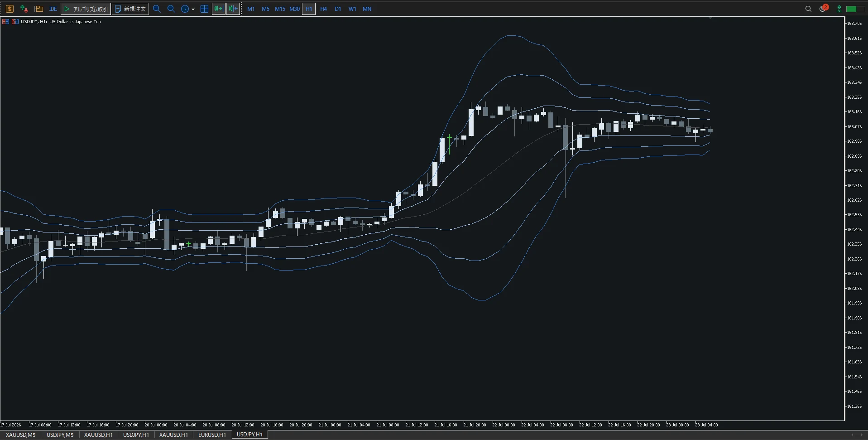The image size is (868, 440).
Task: Toggle algorithmic trading (アルゴリズム取引)
Action: point(86,9)
